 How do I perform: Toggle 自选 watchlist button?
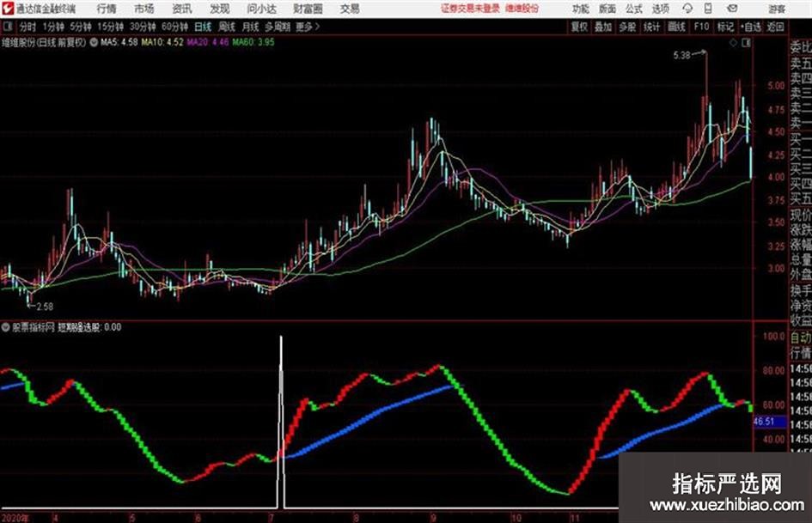750,27
